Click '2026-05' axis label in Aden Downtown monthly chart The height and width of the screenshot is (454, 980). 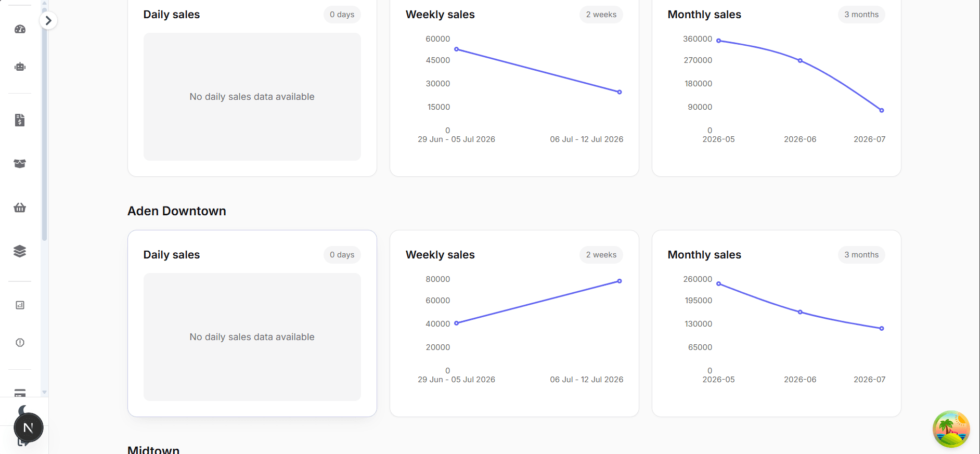coord(719,380)
